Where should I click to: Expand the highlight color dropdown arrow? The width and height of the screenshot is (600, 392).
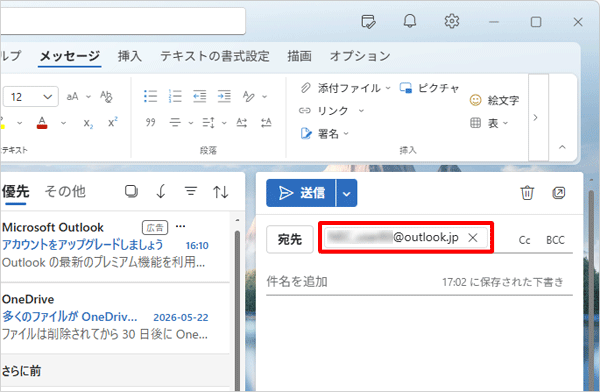point(20,123)
